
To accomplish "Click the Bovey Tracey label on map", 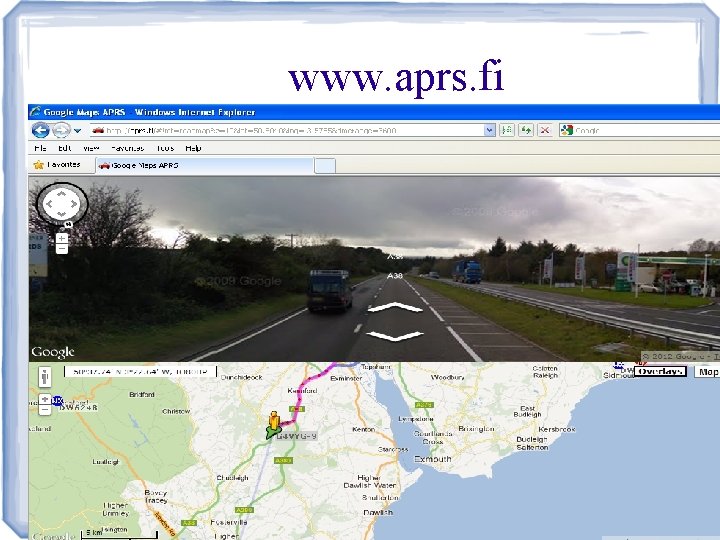I will tap(156, 496).
